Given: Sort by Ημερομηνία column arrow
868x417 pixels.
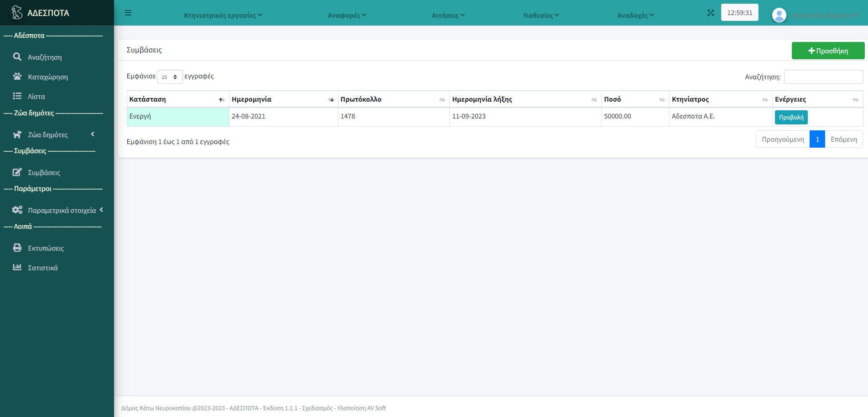Looking at the screenshot, I should pos(331,100).
